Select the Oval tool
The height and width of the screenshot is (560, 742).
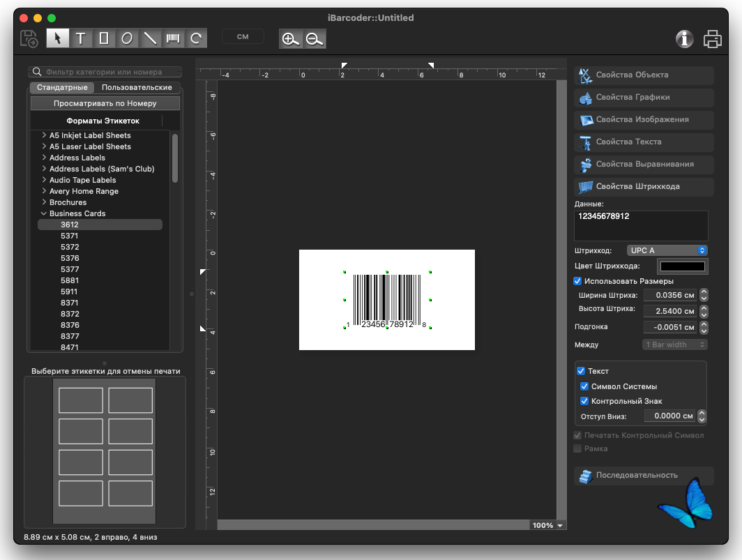tap(126, 38)
